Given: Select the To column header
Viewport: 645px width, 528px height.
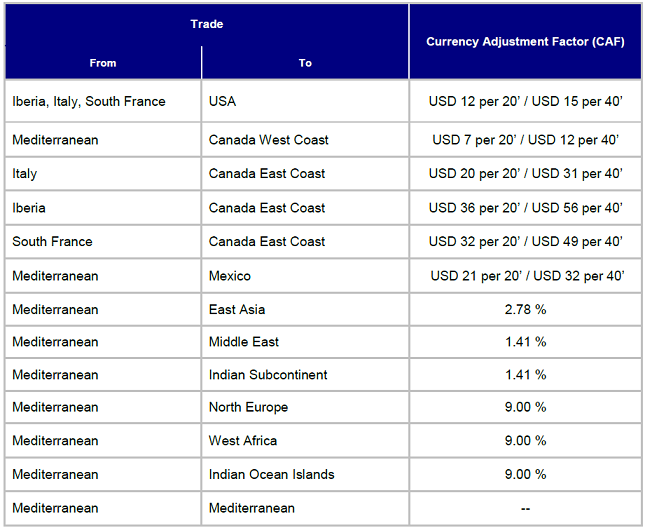Looking at the screenshot, I should tap(305, 63).
